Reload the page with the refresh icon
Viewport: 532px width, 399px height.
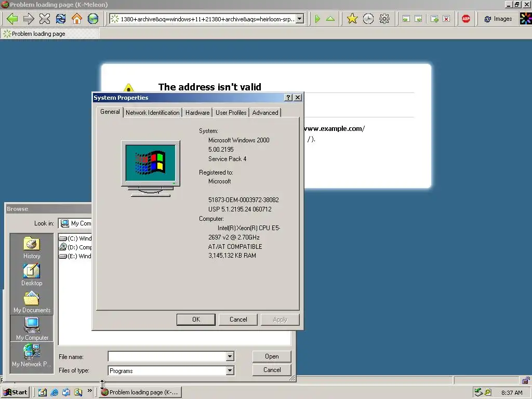[61, 19]
